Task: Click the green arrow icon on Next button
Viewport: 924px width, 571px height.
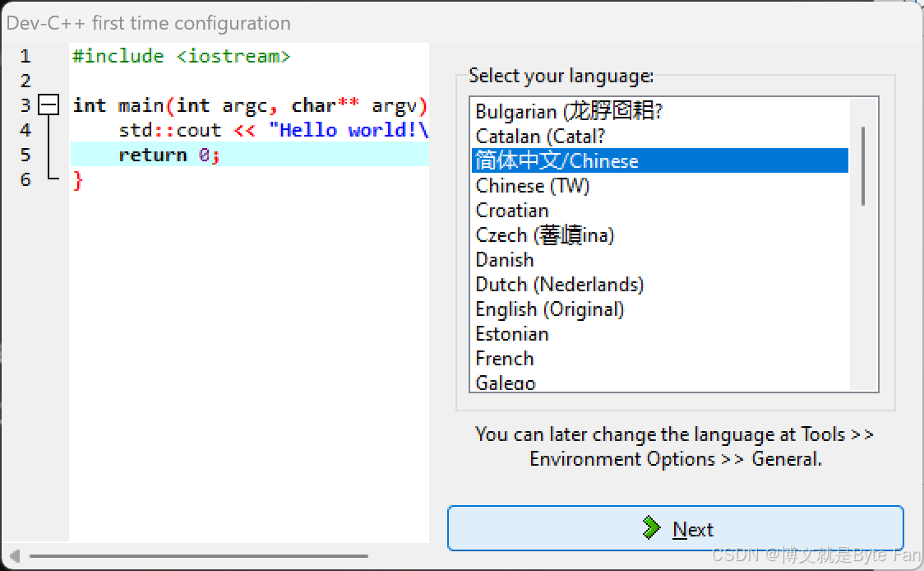Action: [x=651, y=528]
